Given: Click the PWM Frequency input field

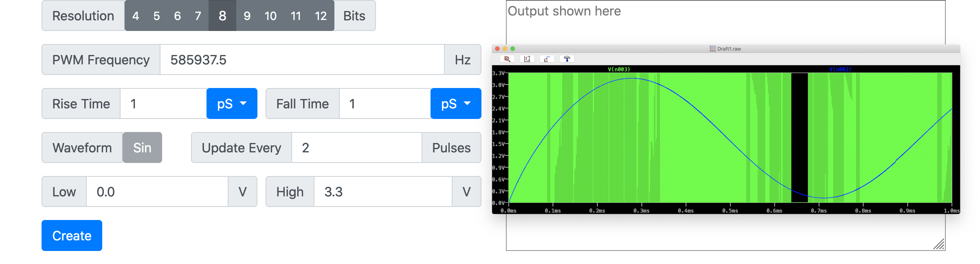Looking at the screenshot, I should [x=302, y=59].
